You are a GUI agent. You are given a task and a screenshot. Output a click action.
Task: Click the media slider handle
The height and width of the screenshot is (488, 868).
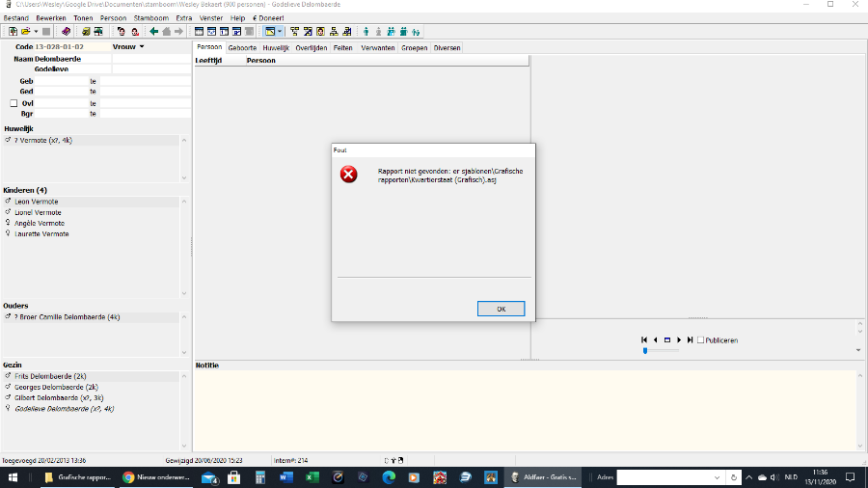[645, 351]
